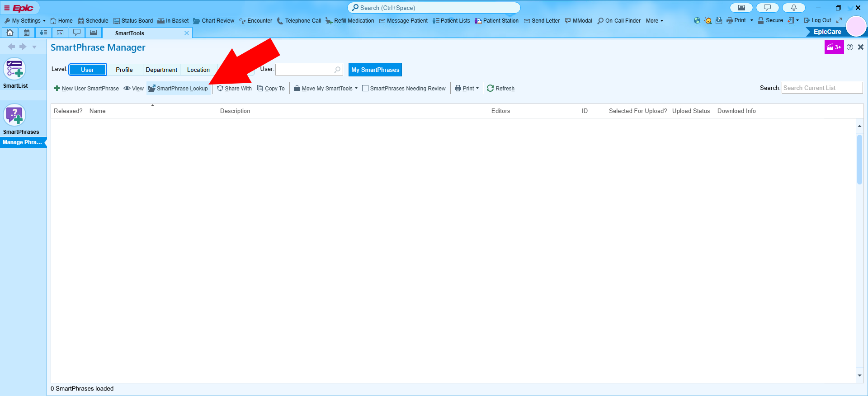The height and width of the screenshot is (396, 868).
Task: Select the home workspace tab icon
Action: click(x=10, y=33)
